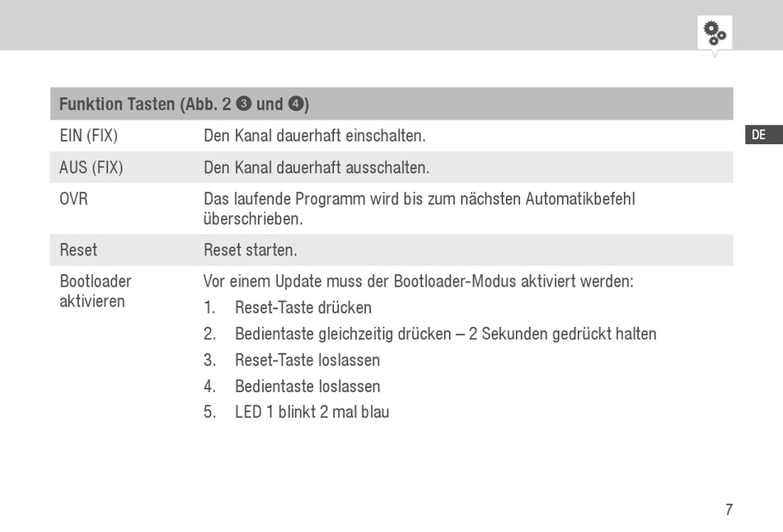Click the page number 7
The width and height of the screenshot is (783, 532).
[729, 510]
